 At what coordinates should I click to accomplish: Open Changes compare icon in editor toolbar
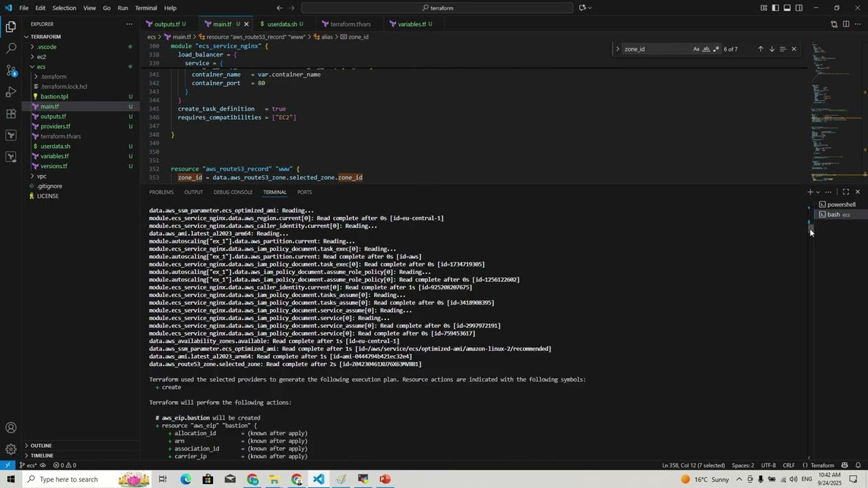834,24
